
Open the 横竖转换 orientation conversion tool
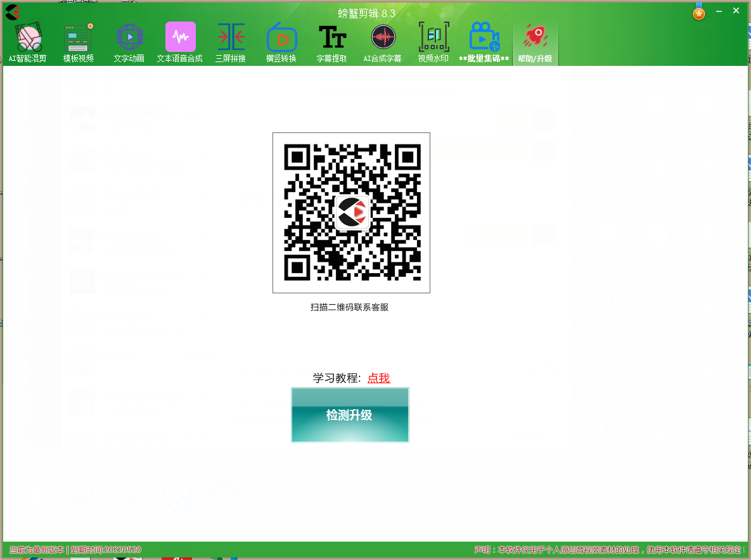pyautogui.click(x=281, y=42)
